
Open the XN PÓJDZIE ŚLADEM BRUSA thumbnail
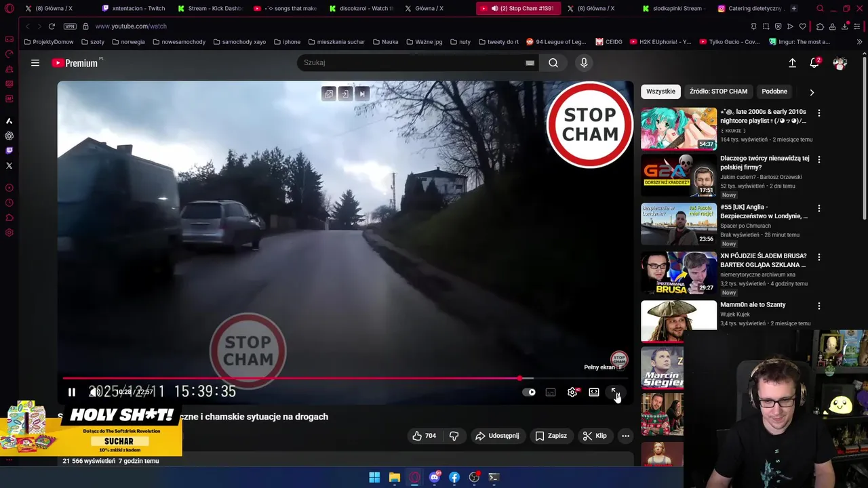click(x=679, y=273)
